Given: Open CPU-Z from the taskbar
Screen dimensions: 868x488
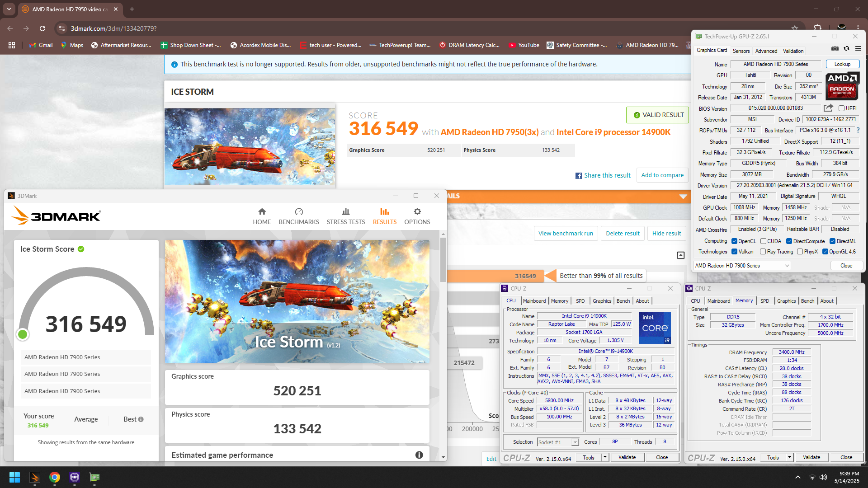Looking at the screenshot, I should tap(75, 477).
